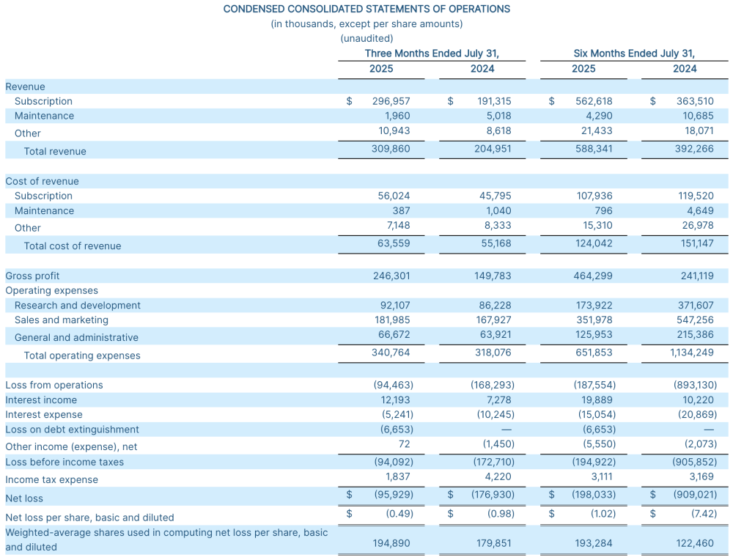Click the "Three Months Ended July 31," header
Image resolution: width=733 pixels, height=560 pixels.
pyautogui.click(x=432, y=54)
